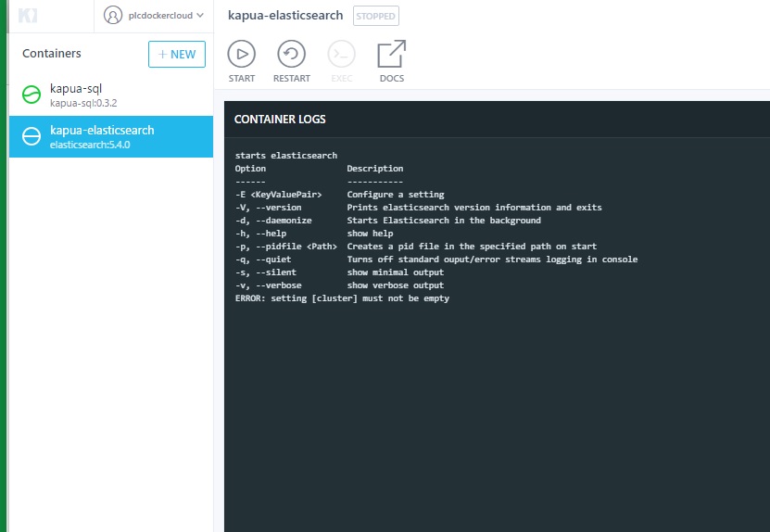Click the user avatar icon

click(x=112, y=15)
